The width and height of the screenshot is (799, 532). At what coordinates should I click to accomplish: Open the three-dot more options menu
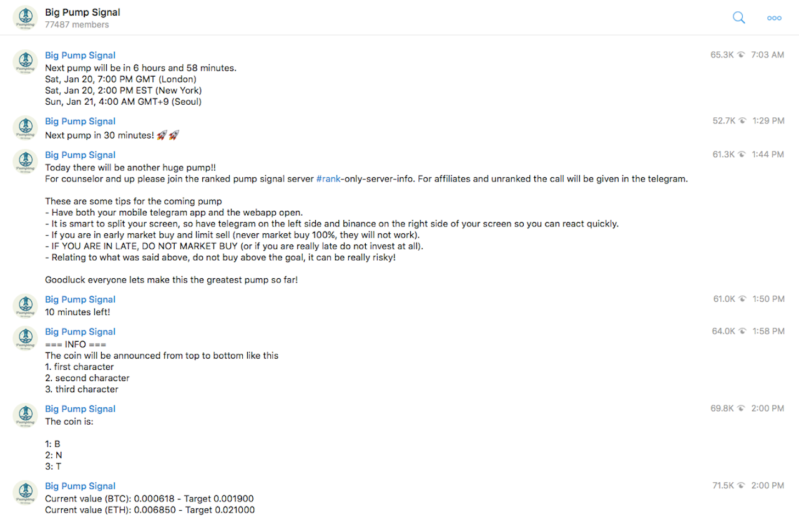click(774, 18)
